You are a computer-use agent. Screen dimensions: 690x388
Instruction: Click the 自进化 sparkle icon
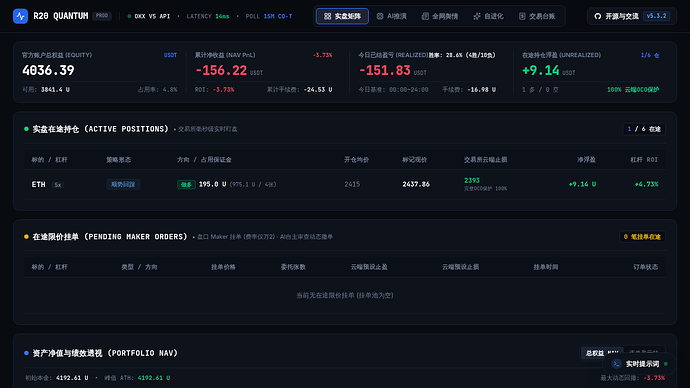click(x=477, y=16)
